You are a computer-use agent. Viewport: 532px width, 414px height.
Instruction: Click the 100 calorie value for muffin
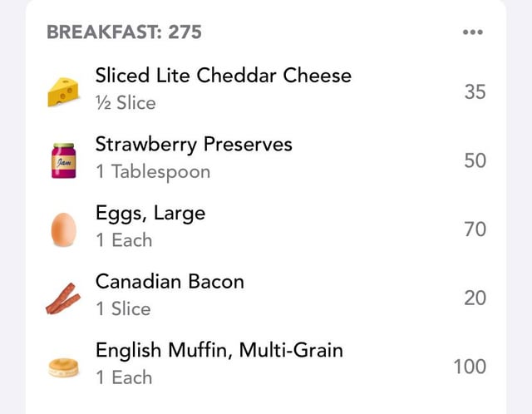(470, 367)
